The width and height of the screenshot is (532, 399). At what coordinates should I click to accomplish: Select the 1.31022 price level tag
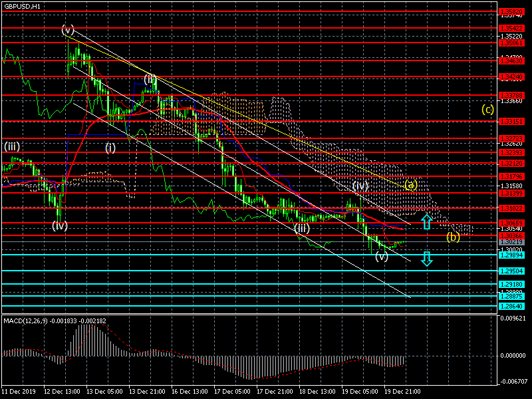coord(511,208)
